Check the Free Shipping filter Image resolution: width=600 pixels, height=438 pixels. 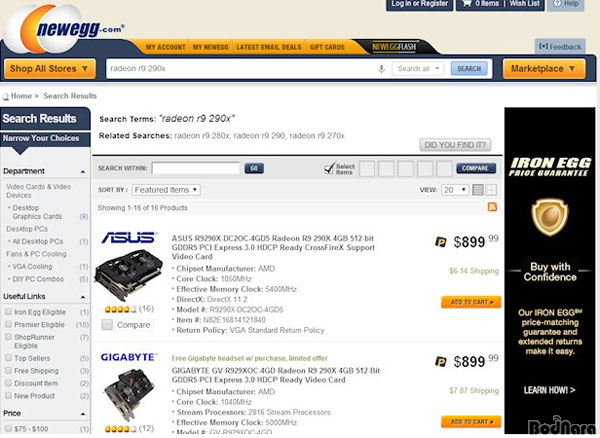click(x=8, y=370)
